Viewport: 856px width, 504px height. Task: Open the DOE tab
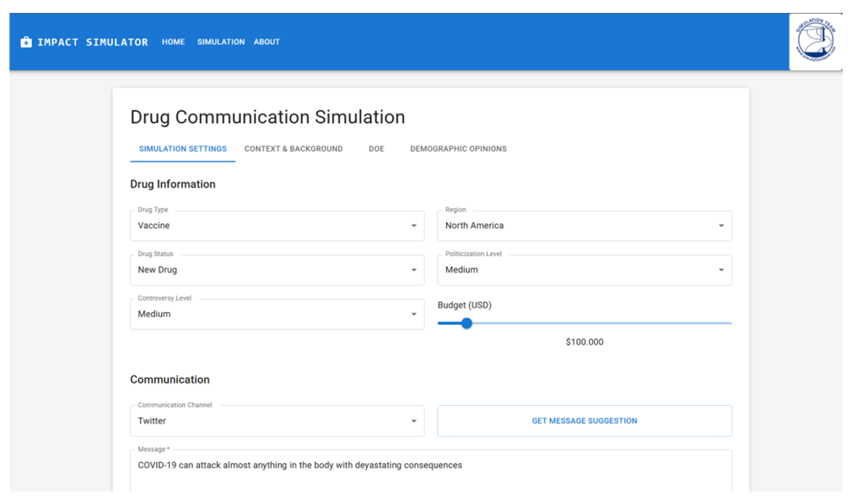click(376, 149)
